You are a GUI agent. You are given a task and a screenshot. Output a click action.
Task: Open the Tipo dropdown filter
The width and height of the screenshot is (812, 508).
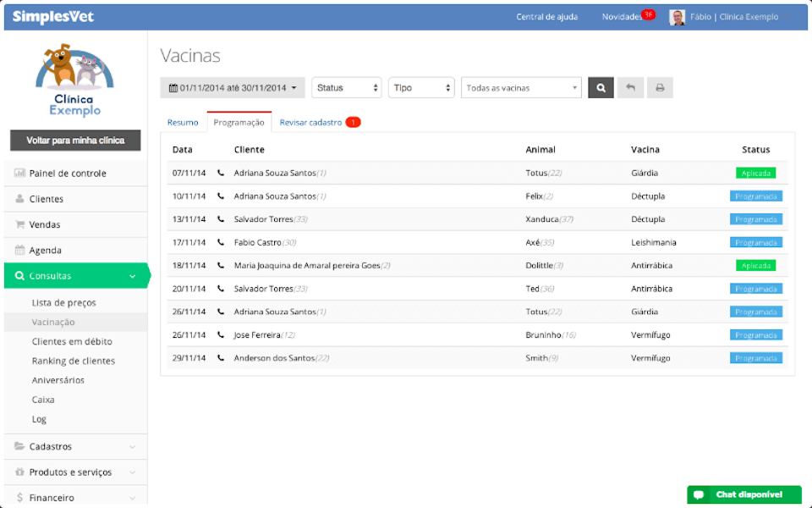(x=420, y=87)
